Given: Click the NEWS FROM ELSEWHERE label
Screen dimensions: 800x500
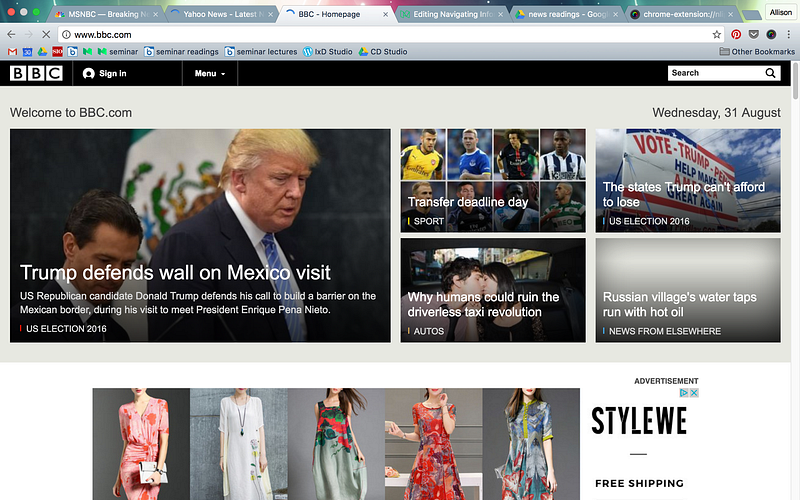Looking at the screenshot, I should [665, 331].
